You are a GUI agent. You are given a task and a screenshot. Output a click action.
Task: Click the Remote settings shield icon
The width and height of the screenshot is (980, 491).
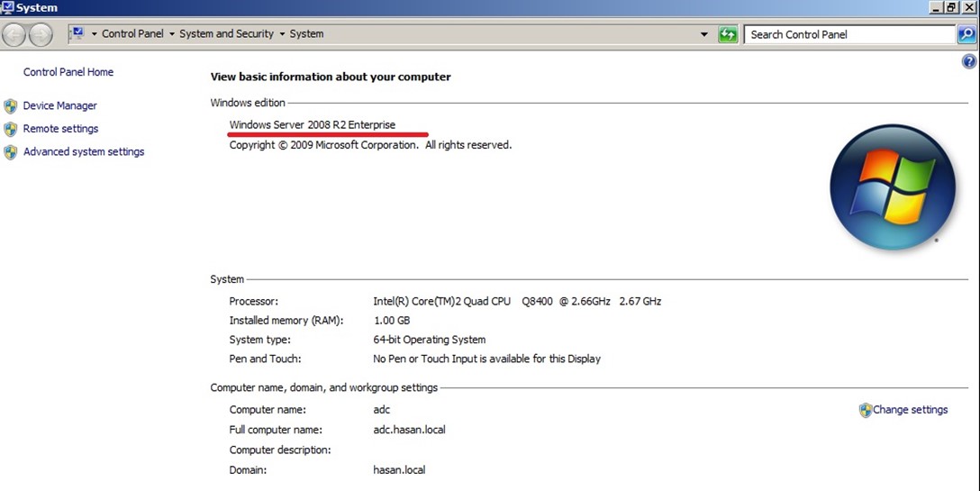pyautogui.click(x=10, y=129)
